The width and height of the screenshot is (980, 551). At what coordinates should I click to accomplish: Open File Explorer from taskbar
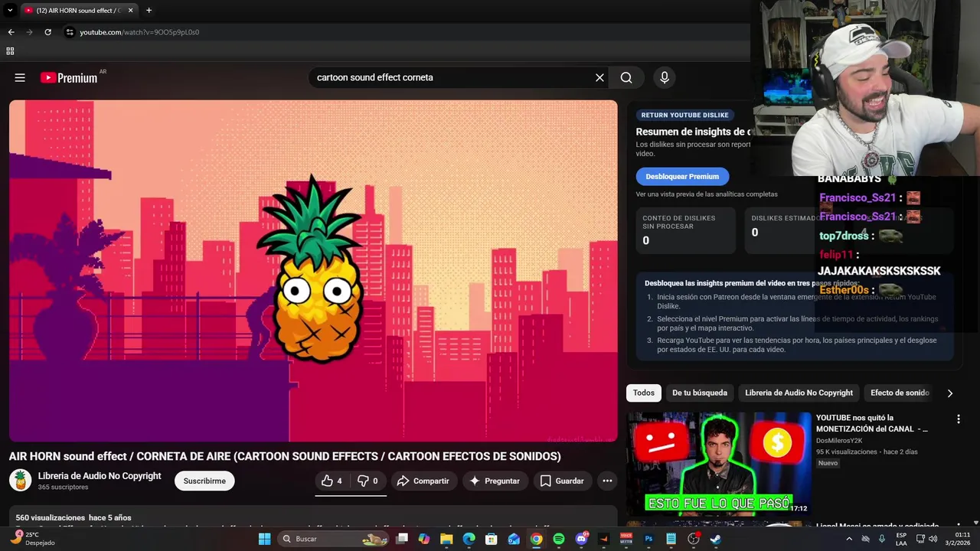446,539
